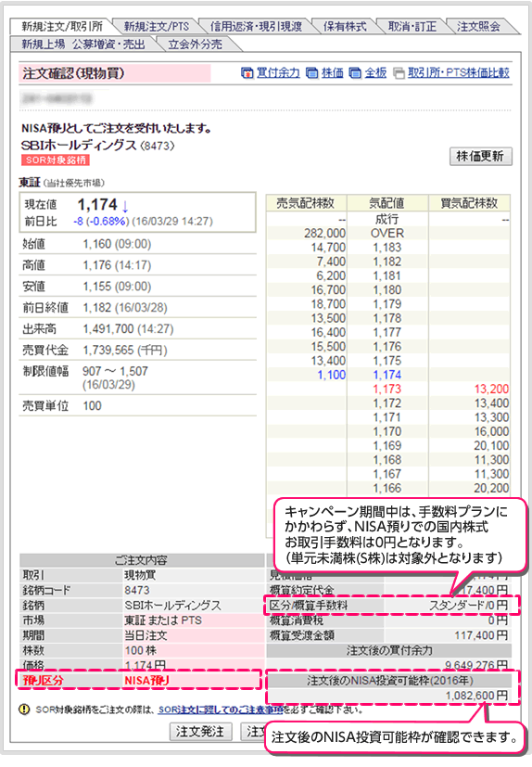Open the 新規注文/取引所 tab
Screen dimensions: 532x767
tap(62, 26)
